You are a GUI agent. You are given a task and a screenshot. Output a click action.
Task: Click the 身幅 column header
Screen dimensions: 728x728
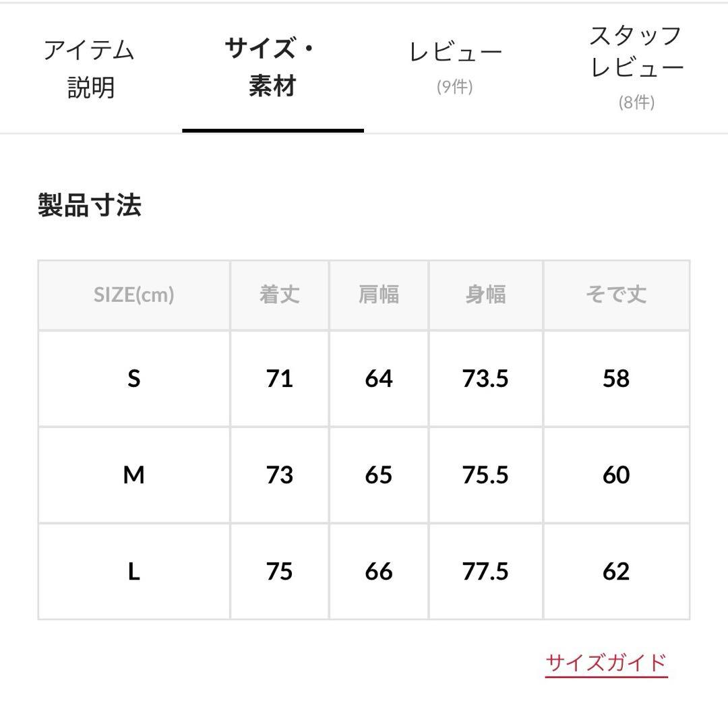point(486,295)
